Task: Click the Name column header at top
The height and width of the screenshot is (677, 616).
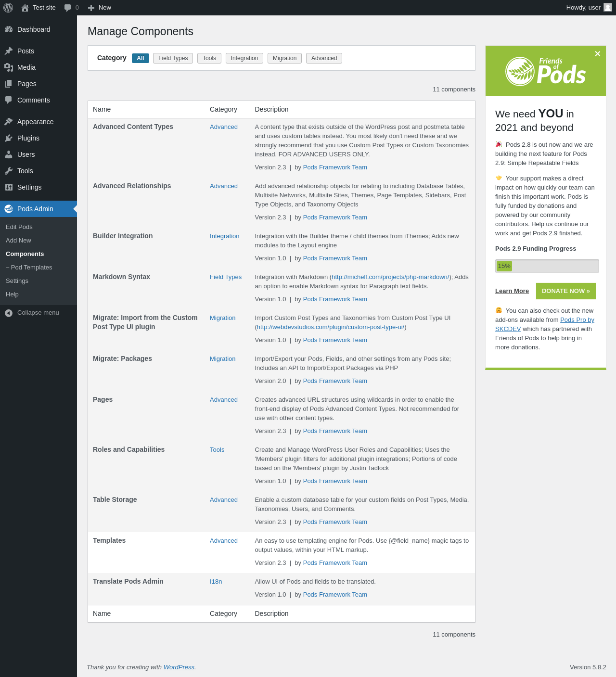Action: click(x=102, y=109)
